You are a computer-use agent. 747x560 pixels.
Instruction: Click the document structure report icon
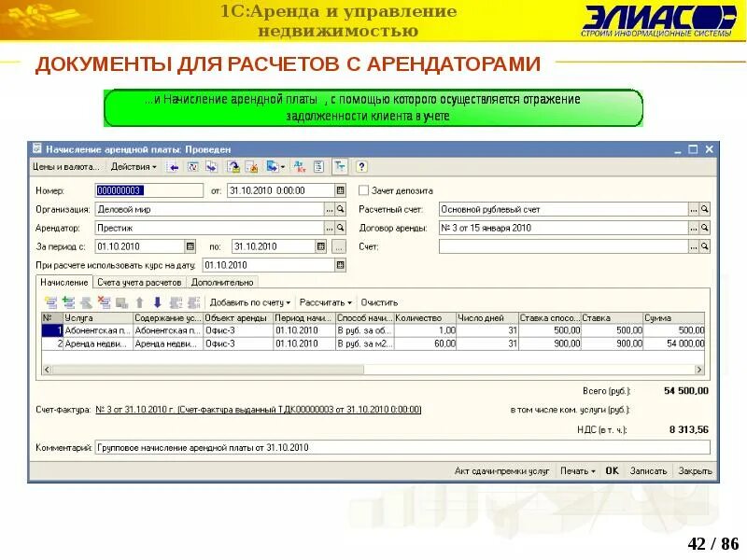(x=318, y=167)
